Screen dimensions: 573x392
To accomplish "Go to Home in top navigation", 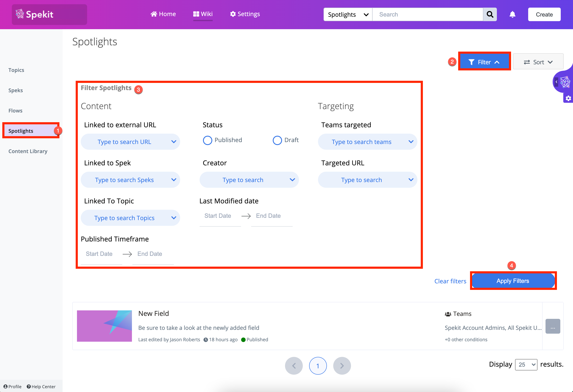I will tap(163, 14).
